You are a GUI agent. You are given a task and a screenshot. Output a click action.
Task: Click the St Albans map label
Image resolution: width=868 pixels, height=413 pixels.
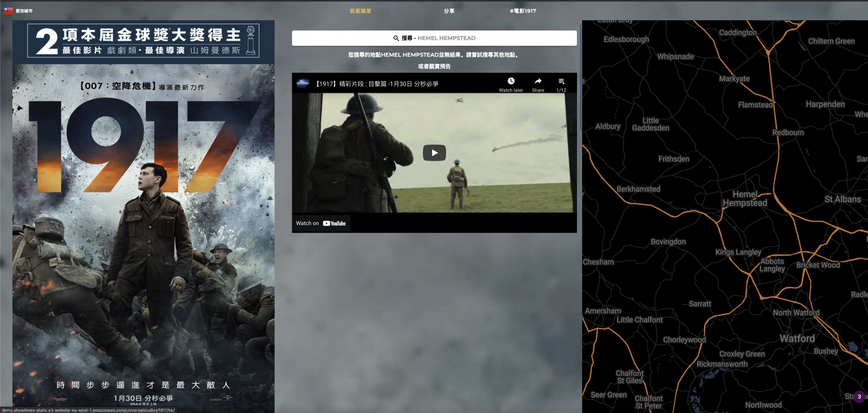pos(843,199)
